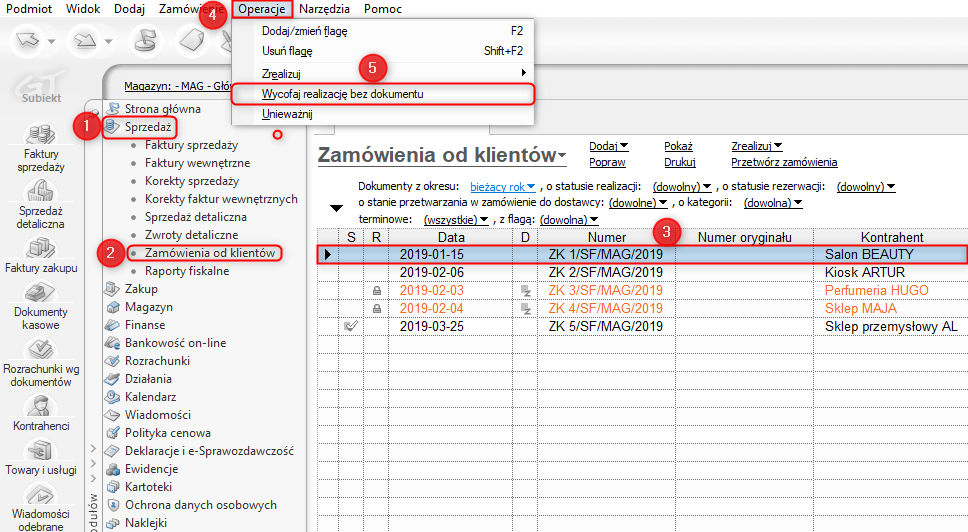
Task: Choose Dodaj/zmień flagę menu entry
Action: (383, 31)
